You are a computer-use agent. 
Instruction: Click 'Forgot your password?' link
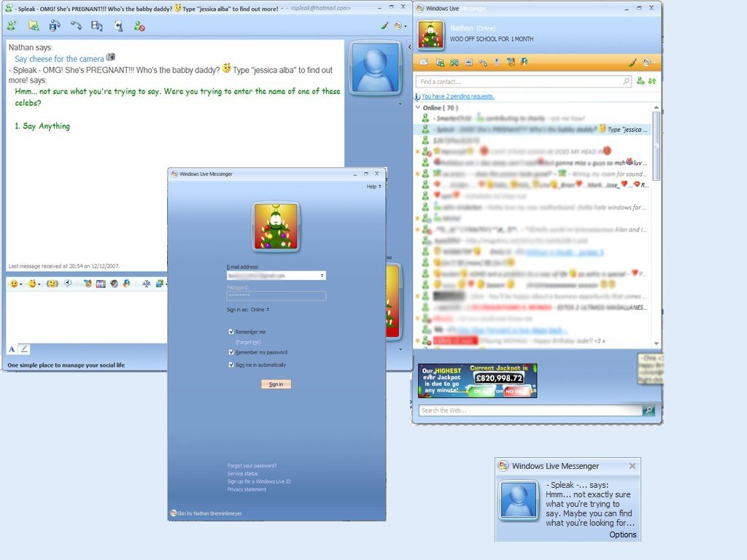tap(252, 466)
